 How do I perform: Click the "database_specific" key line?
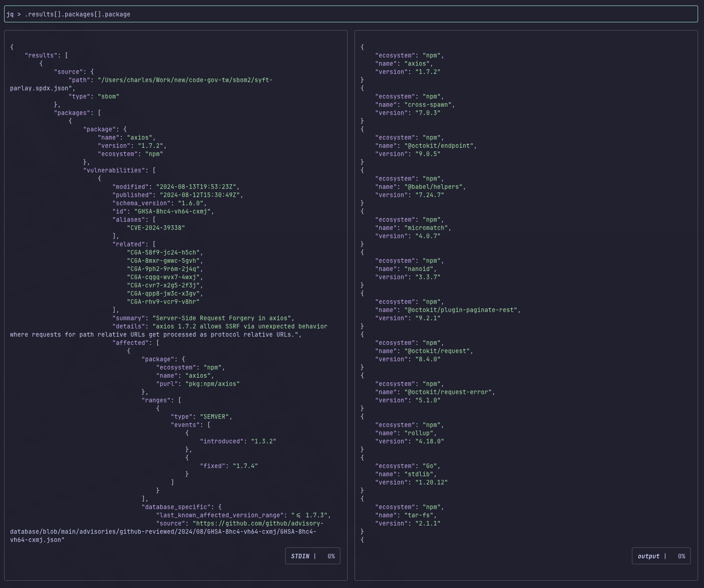[182, 507]
